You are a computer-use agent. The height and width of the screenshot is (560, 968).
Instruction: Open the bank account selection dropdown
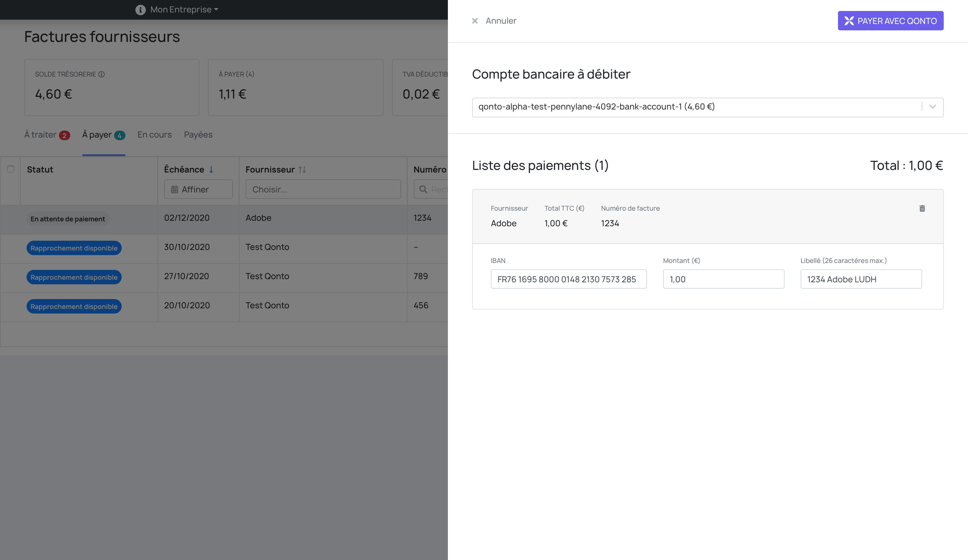(707, 107)
